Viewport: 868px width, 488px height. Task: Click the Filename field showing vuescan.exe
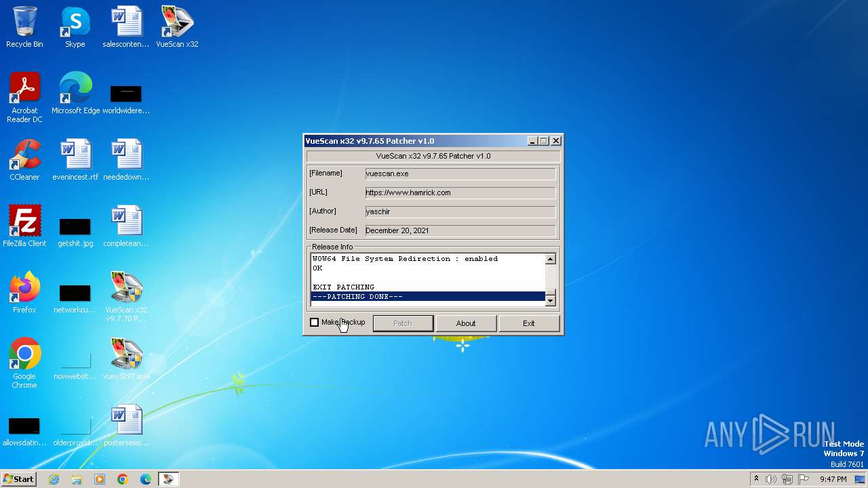coord(460,174)
